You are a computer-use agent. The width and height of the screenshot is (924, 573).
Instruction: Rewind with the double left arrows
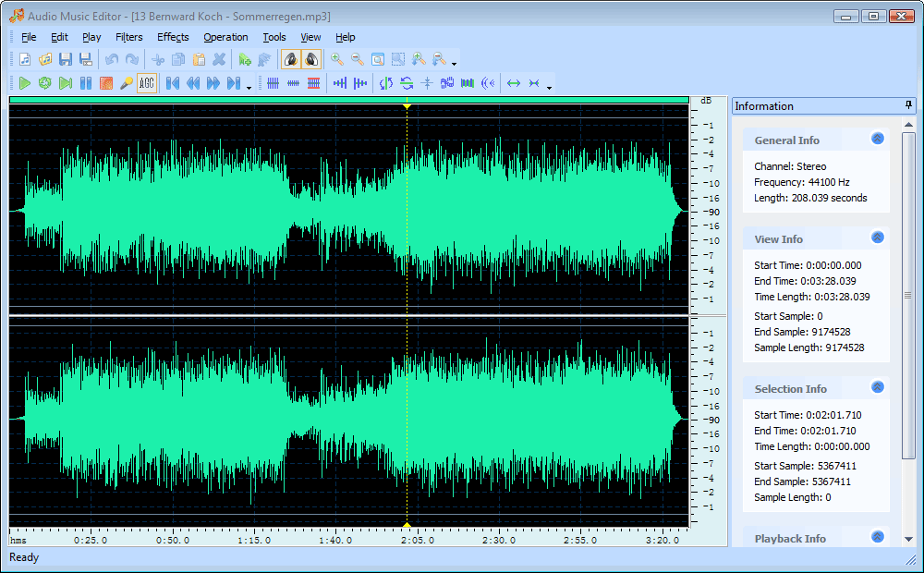click(x=193, y=83)
